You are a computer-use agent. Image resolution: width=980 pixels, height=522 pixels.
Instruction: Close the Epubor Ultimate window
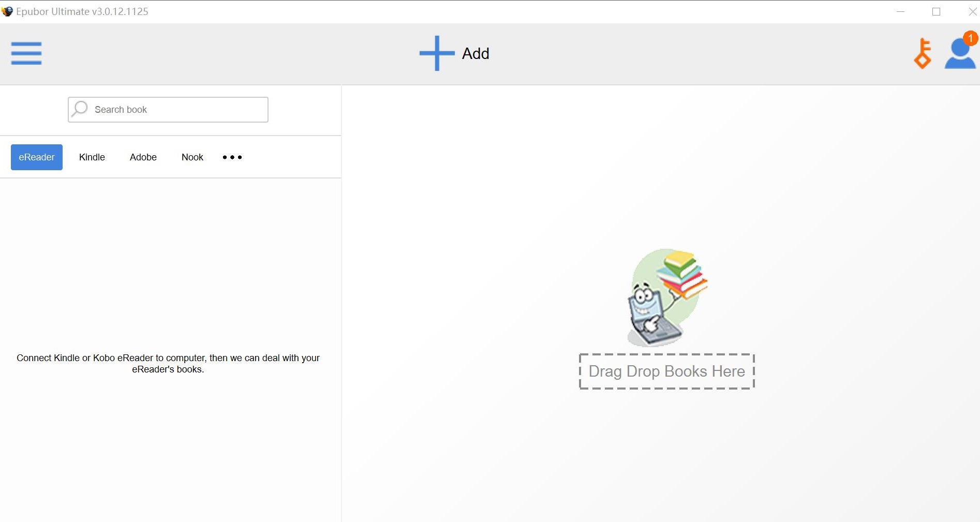[x=973, y=11]
